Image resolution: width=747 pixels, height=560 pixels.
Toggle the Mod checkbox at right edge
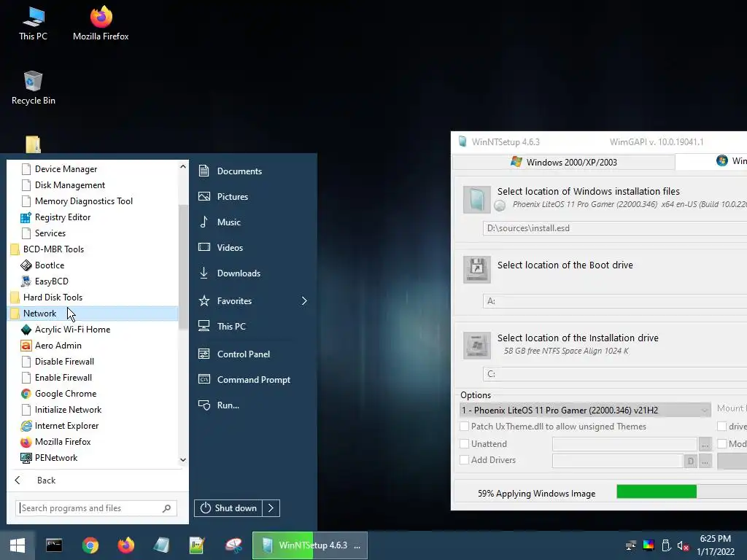coord(722,444)
